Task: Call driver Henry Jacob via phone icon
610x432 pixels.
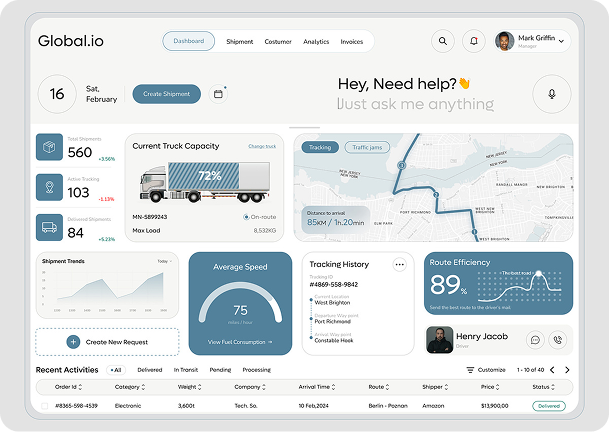Action: click(x=557, y=340)
